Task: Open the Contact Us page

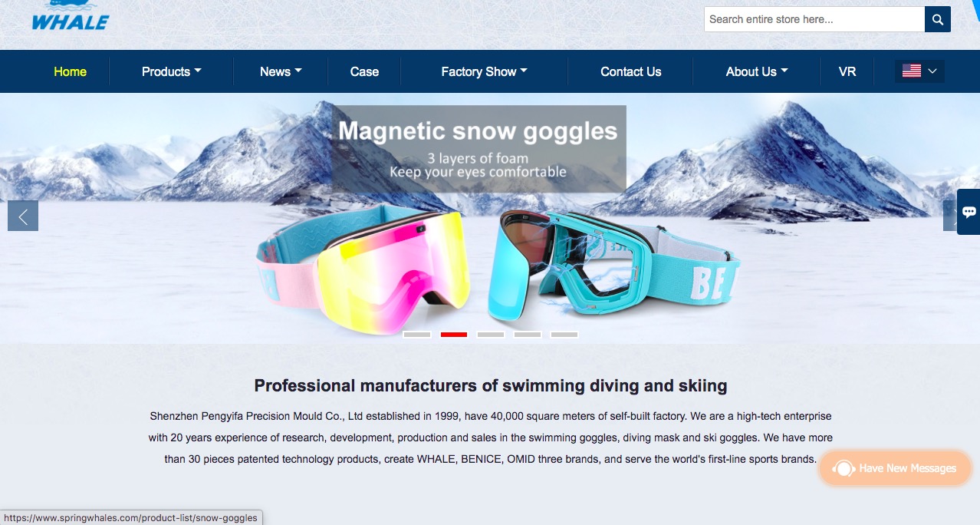Action: tap(630, 71)
